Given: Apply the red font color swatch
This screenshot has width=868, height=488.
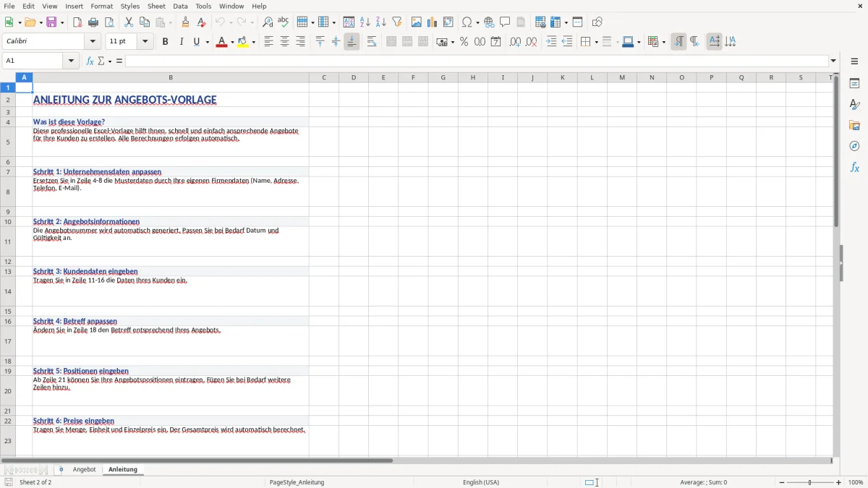Looking at the screenshot, I should (221, 42).
